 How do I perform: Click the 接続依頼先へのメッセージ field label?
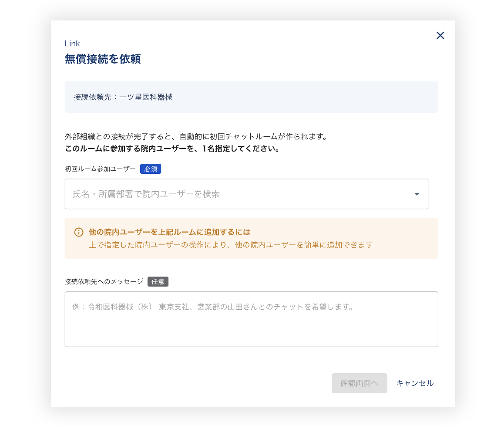(x=104, y=282)
